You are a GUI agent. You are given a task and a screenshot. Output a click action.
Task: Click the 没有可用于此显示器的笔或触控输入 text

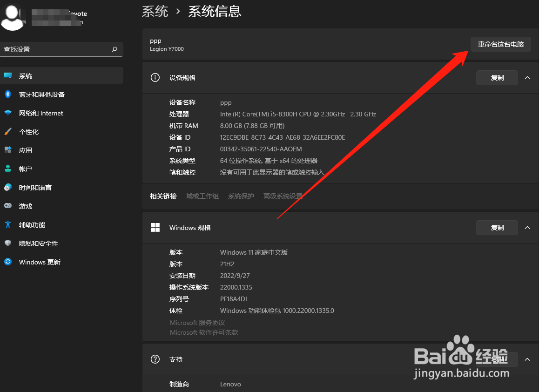pos(272,172)
